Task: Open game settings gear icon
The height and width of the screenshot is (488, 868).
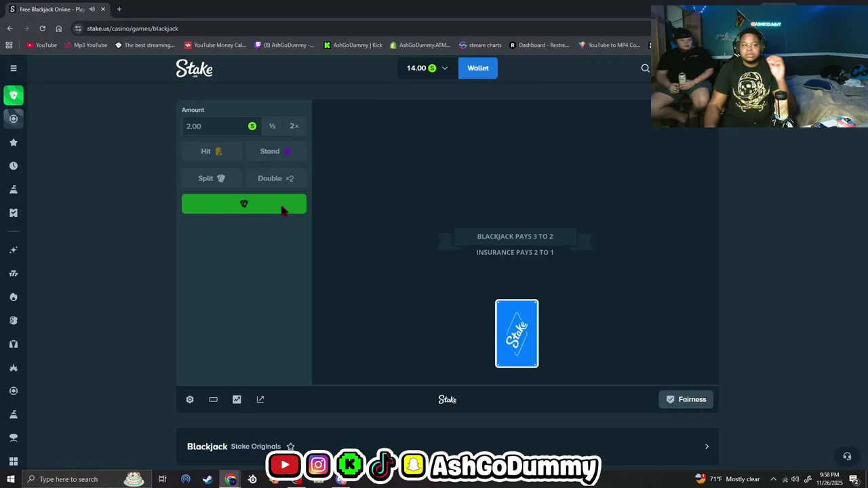Action: [190, 399]
